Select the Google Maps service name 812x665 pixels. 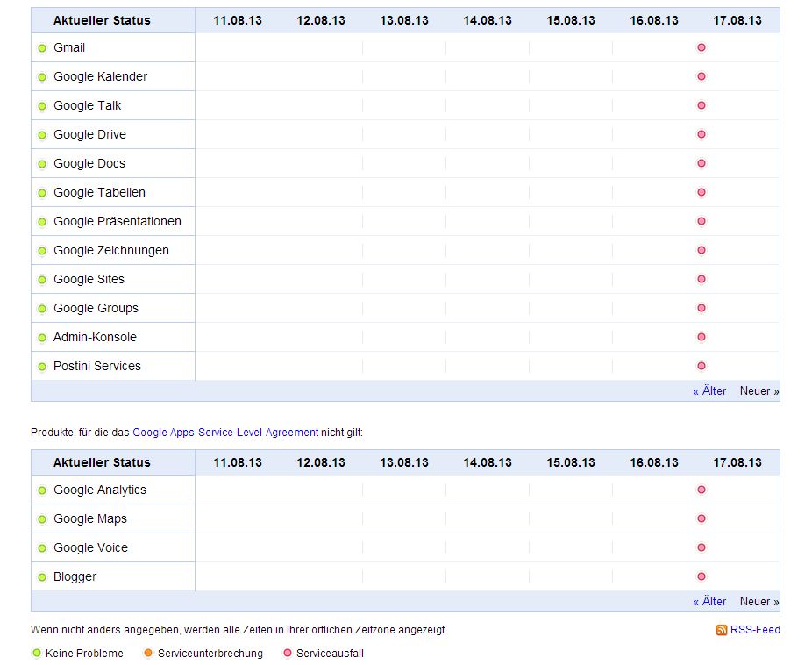click(90, 519)
